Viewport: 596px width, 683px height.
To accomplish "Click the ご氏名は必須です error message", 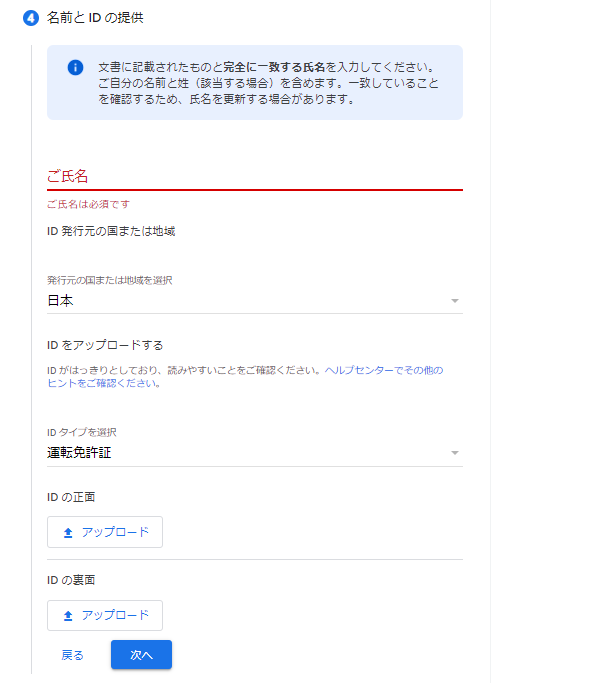I will 88,204.
